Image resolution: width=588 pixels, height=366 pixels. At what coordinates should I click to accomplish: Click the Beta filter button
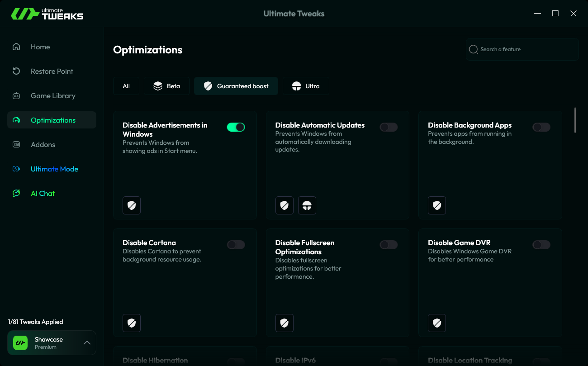(166, 86)
